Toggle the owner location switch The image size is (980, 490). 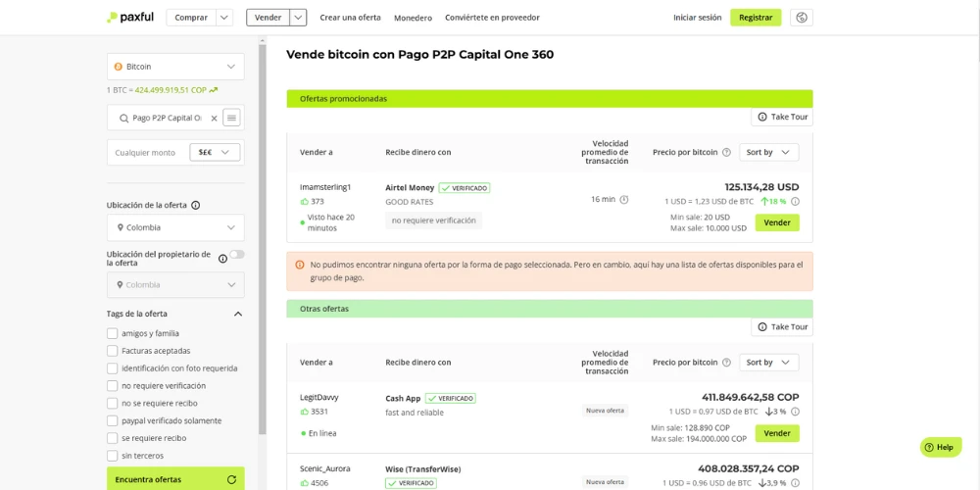pyautogui.click(x=237, y=255)
